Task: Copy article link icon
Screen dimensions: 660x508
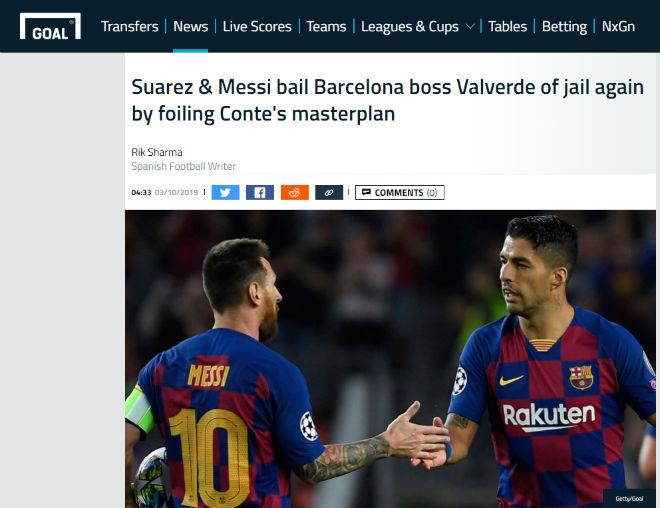Action: [x=329, y=192]
